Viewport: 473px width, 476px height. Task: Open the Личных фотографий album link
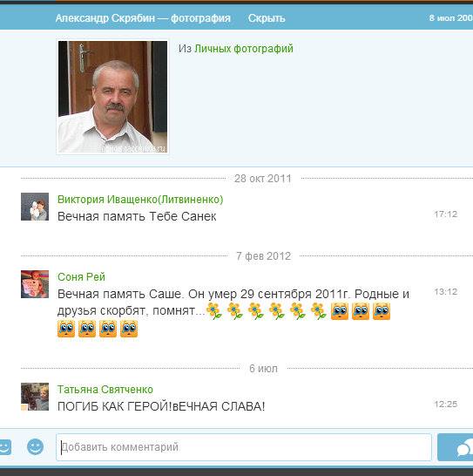tap(244, 49)
